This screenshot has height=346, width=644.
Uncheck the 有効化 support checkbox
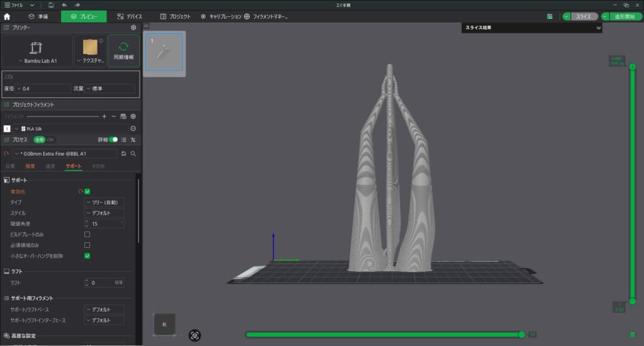tap(87, 191)
